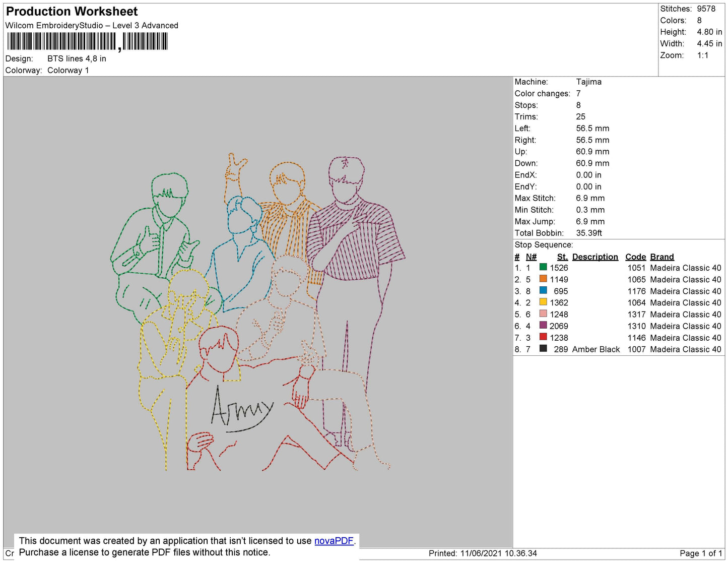Click the 'Page 1 of 1' footer text
The width and height of the screenshot is (728, 563).
(x=701, y=553)
